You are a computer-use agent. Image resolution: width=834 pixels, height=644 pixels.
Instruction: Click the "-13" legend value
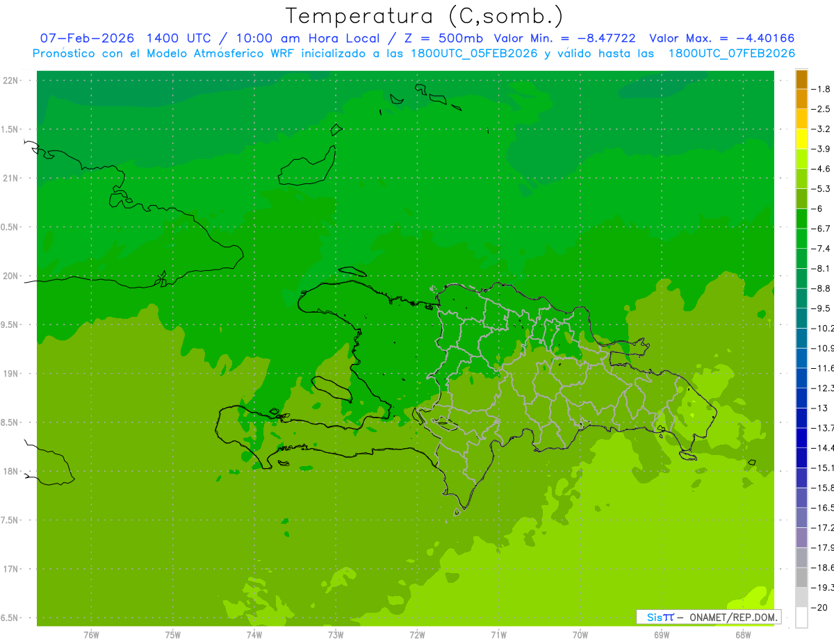click(820, 408)
